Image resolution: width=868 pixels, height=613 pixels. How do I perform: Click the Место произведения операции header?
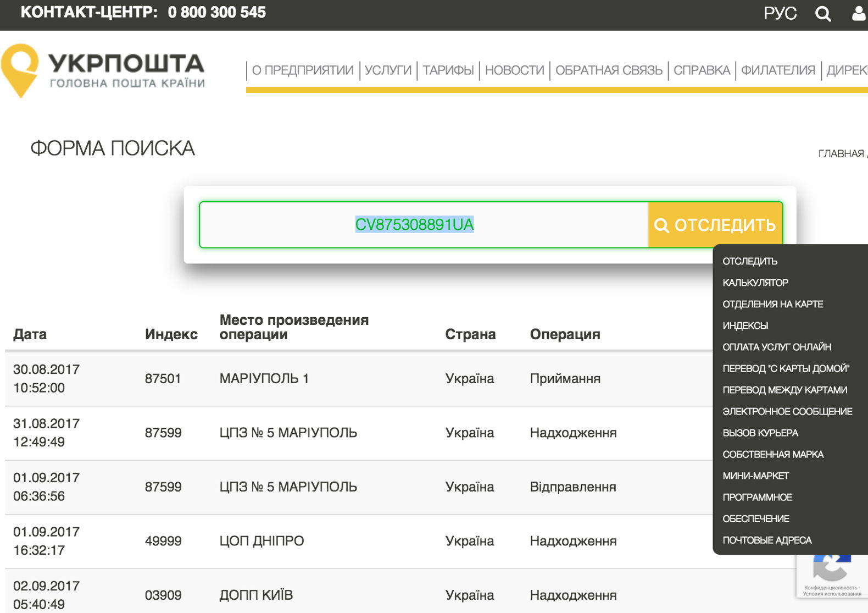click(294, 327)
